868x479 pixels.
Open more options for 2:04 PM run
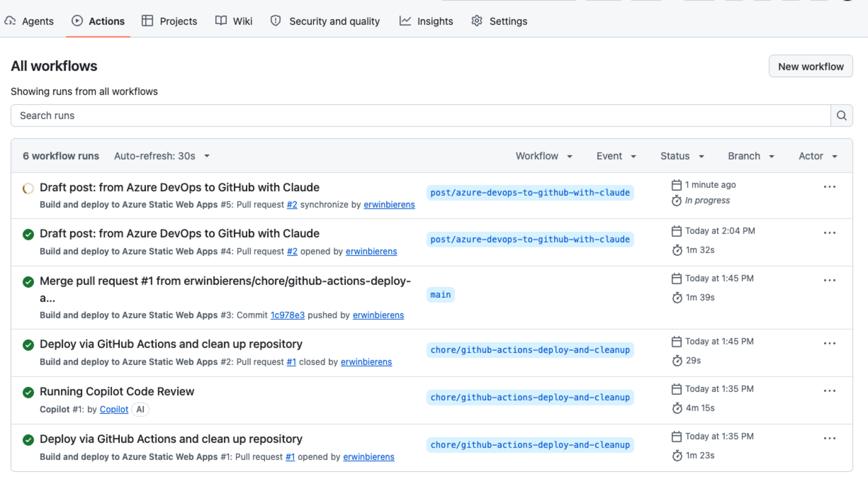(x=829, y=233)
